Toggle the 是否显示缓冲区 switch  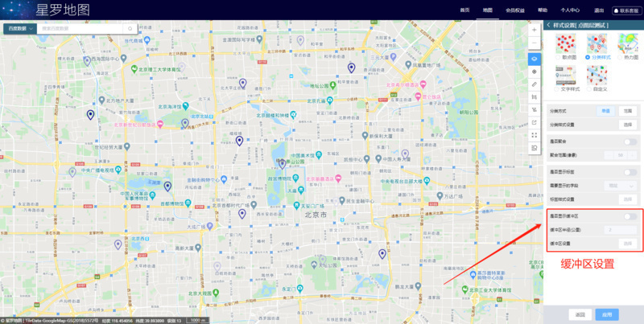630,216
